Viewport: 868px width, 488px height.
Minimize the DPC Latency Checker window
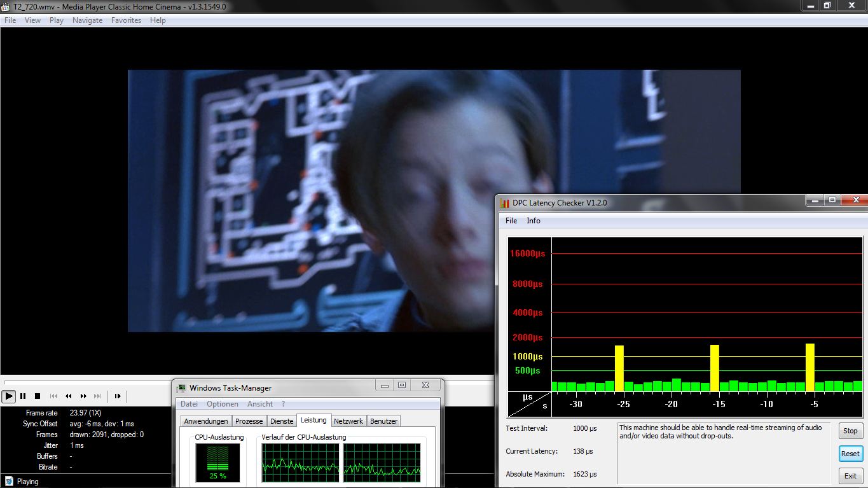click(815, 200)
